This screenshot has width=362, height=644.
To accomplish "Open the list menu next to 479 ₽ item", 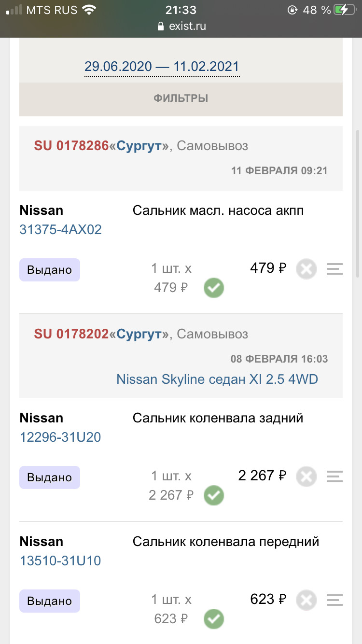I will point(334,268).
